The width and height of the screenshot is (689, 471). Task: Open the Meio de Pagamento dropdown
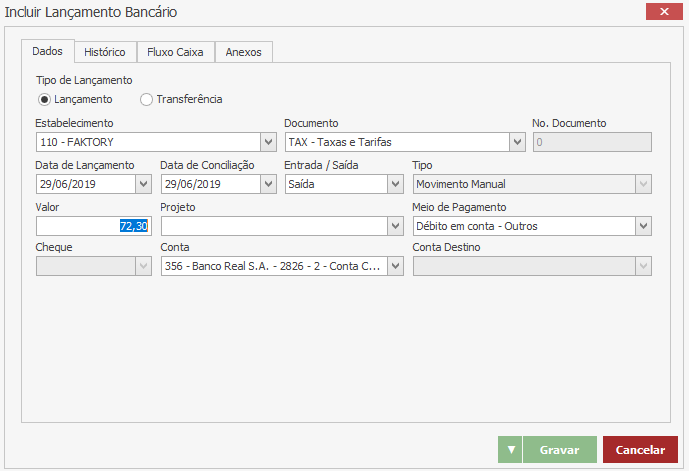click(643, 226)
